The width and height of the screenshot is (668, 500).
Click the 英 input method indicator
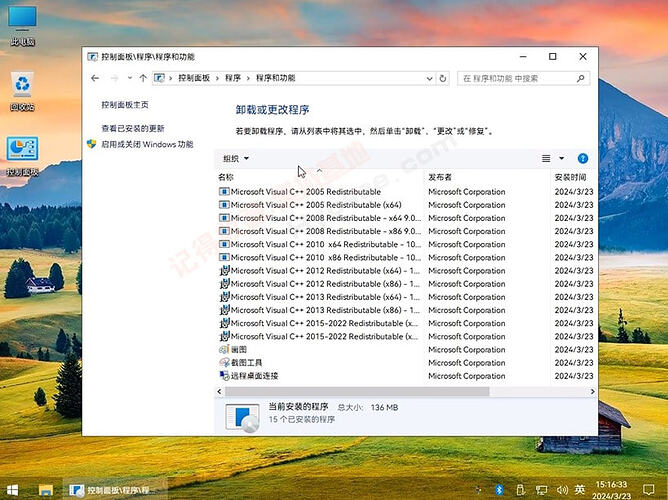pos(580,490)
